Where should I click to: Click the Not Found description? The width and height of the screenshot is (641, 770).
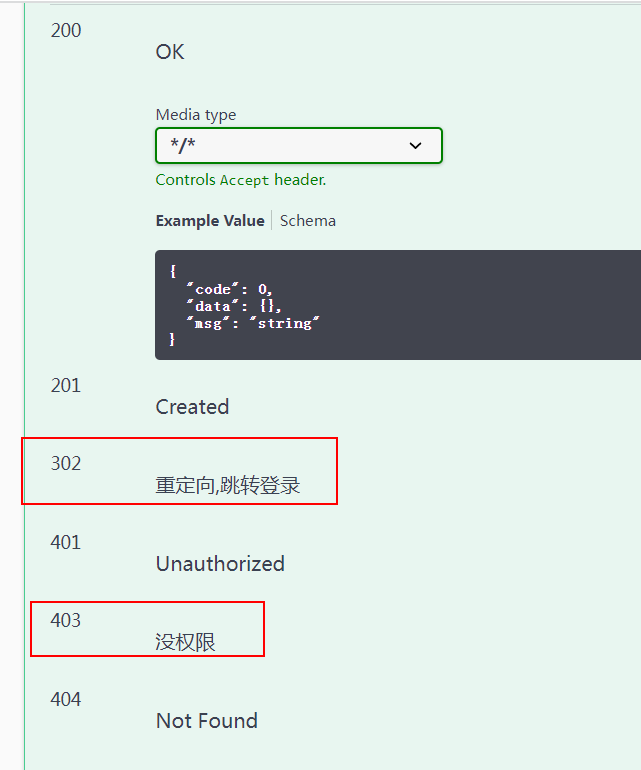(206, 721)
